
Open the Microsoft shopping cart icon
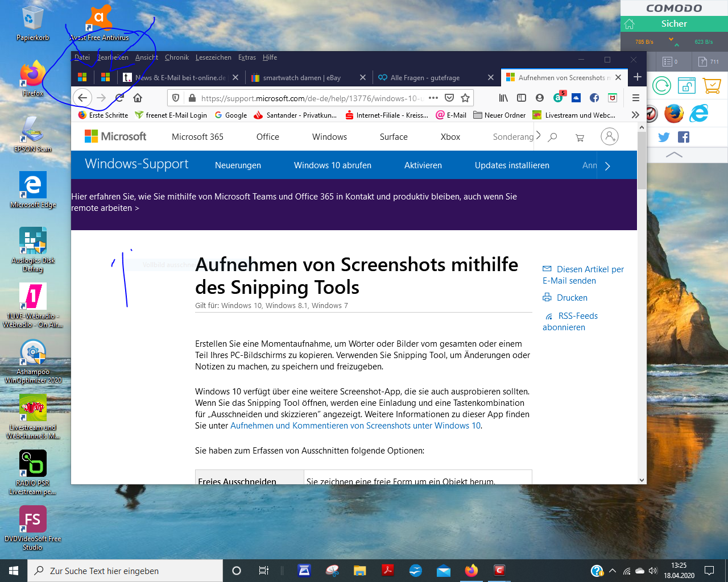click(x=580, y=138)
